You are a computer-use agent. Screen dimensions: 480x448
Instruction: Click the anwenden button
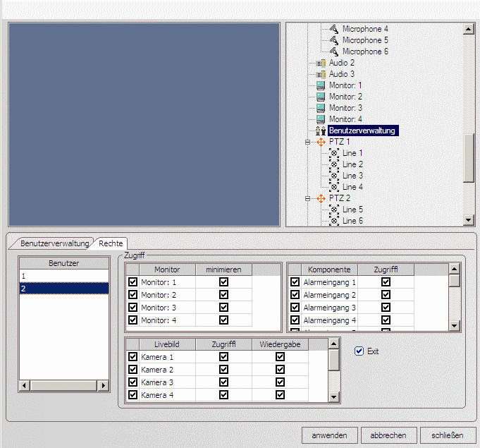pos(330,435)
